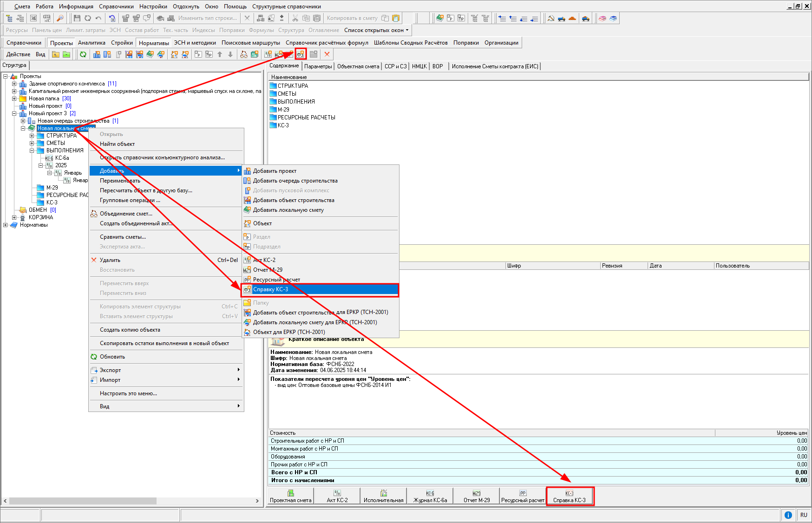Click the red X delete icon in toolbar

[327, 54]
